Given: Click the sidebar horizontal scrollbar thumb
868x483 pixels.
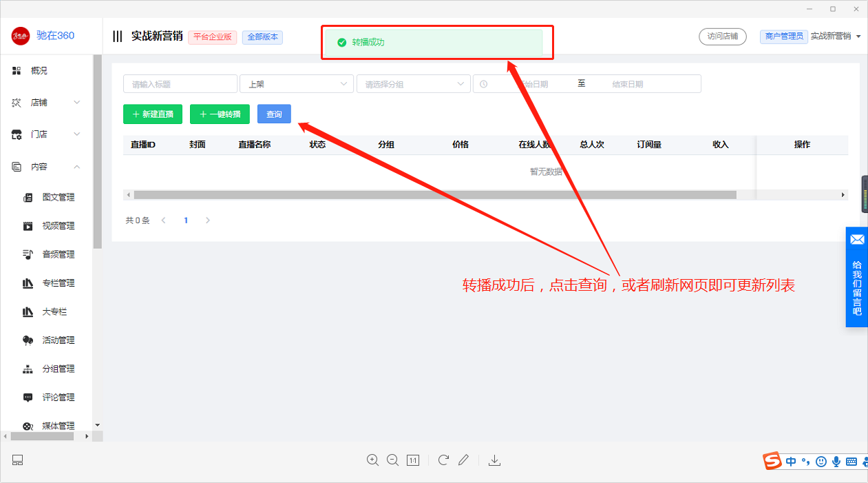Looking at the screenshot, I should (43, 436).
